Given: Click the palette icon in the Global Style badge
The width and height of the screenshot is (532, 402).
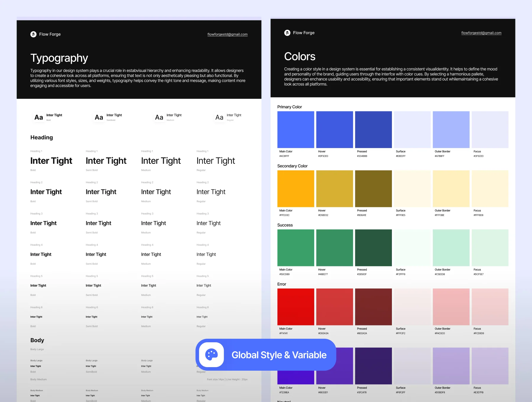Looking at the screenshot, I should coord(211,355).
